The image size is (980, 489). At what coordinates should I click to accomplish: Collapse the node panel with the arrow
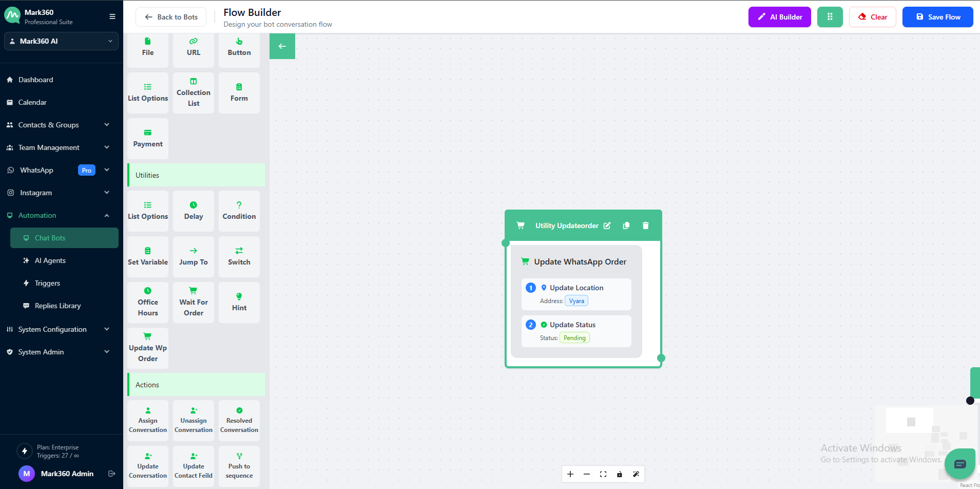click(282, 46)
